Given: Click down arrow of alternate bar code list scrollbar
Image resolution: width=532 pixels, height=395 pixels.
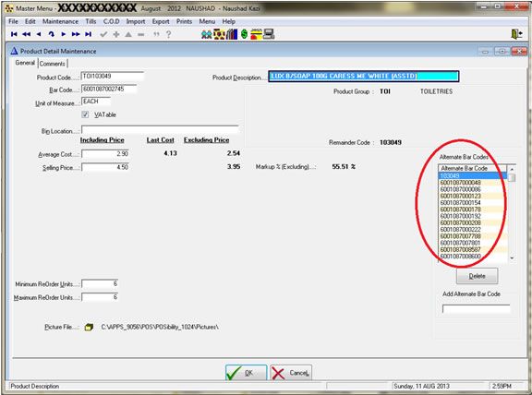Looking at the screenshot, I should coord(512,258).
